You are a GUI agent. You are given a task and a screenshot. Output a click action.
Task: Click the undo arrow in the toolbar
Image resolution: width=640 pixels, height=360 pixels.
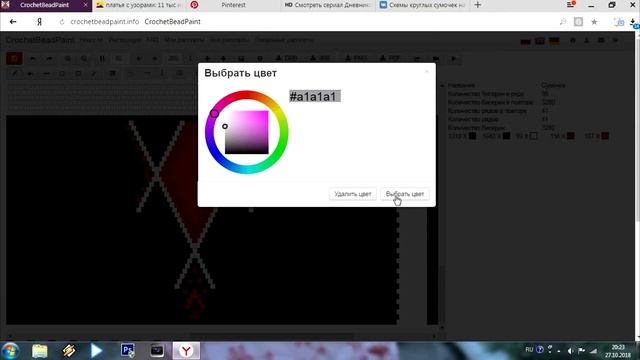33,59
